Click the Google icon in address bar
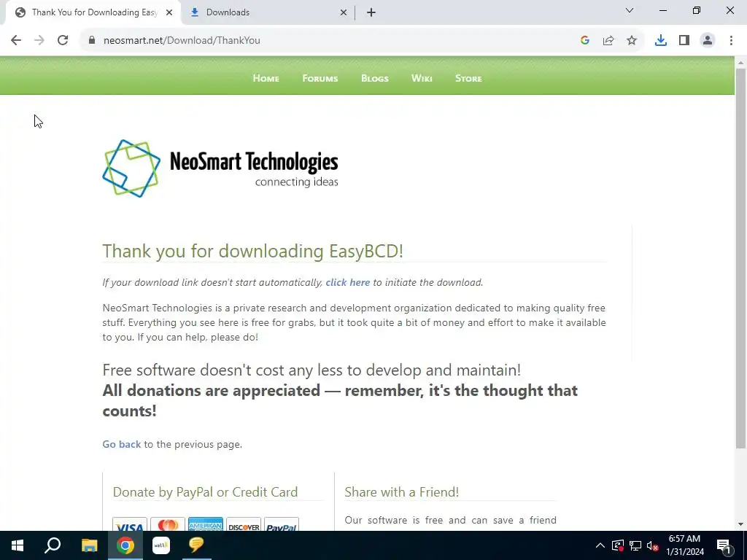747x560 pixels. 585,41
